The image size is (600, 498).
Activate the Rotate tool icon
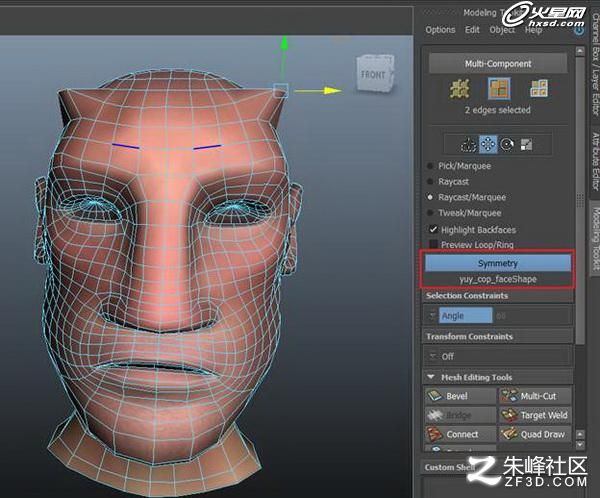507,144
